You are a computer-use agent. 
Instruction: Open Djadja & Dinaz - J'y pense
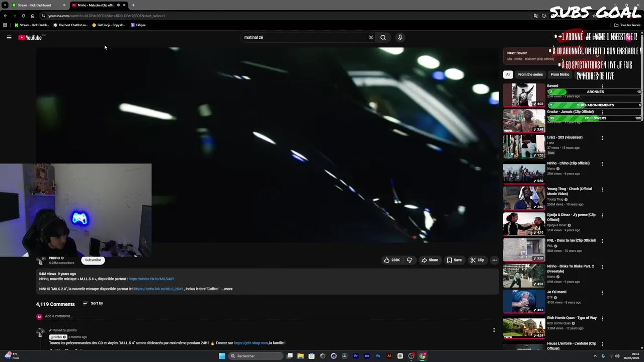pyautogui.click(x=524, y=224)
